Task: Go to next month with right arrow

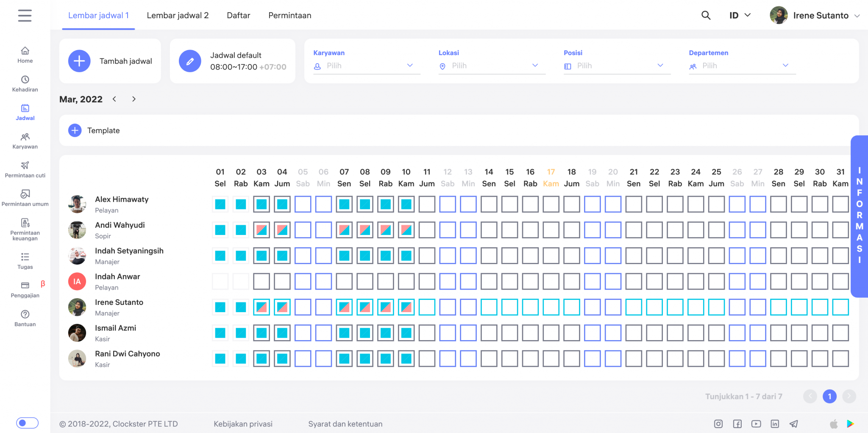Action: point(134,99)
